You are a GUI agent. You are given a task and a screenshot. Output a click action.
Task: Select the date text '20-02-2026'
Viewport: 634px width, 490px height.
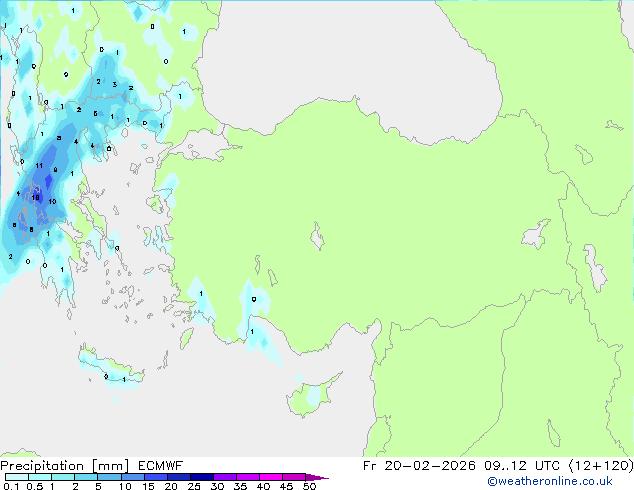pyautogui.click(x=430, y=466)
